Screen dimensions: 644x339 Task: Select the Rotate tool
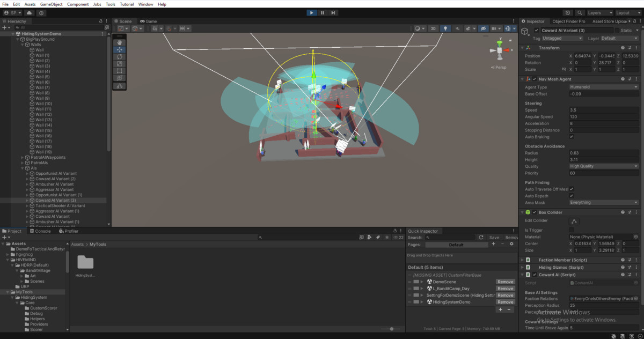pos(119,57)
